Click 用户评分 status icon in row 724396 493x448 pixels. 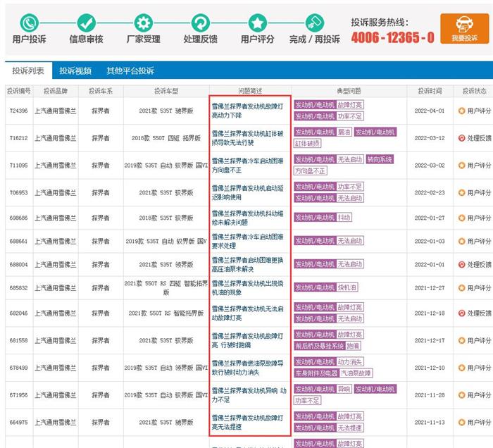point(461,111)
